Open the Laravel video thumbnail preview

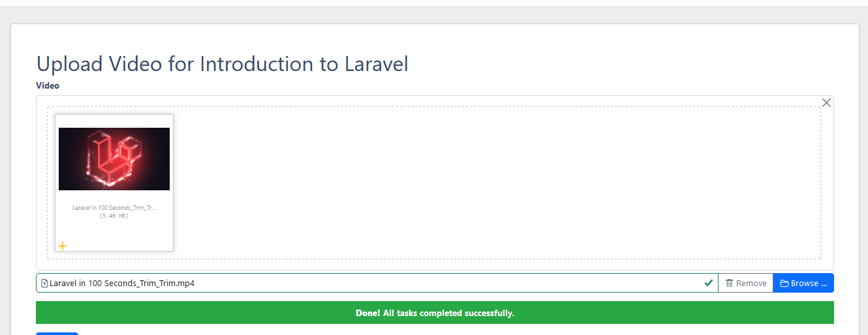(114, 159)
